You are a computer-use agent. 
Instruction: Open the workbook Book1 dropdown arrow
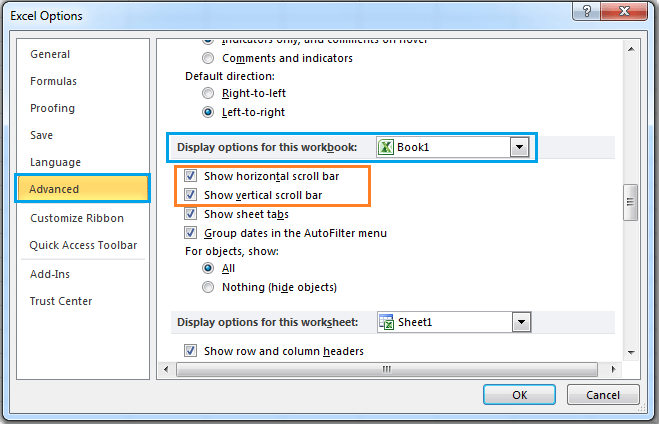[x=518, y=147]
